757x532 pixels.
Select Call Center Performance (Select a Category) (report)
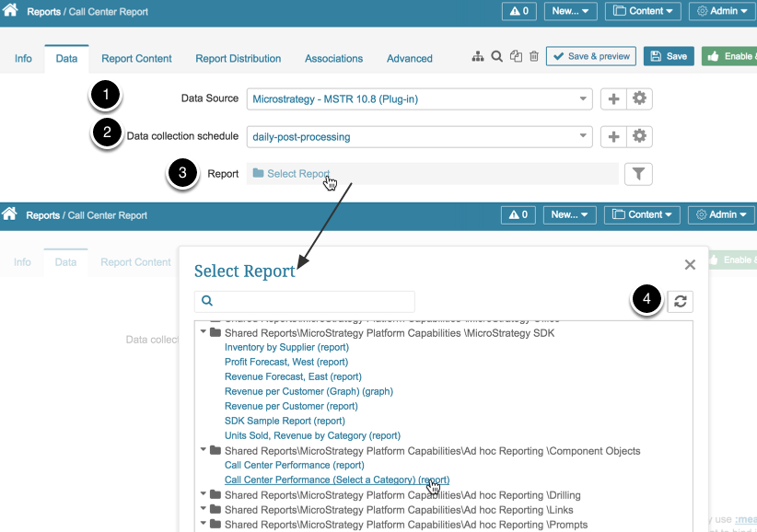[x=337, y=480]
